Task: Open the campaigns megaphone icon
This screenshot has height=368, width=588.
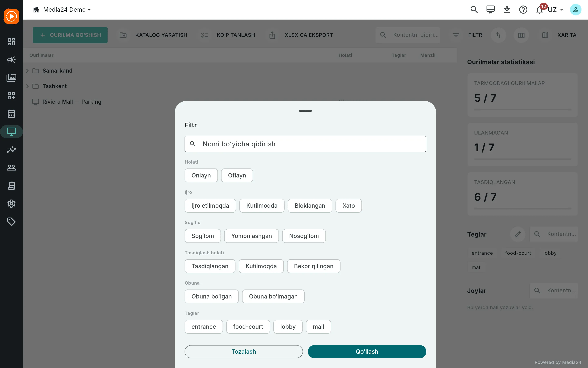Action: pos(11,60)
